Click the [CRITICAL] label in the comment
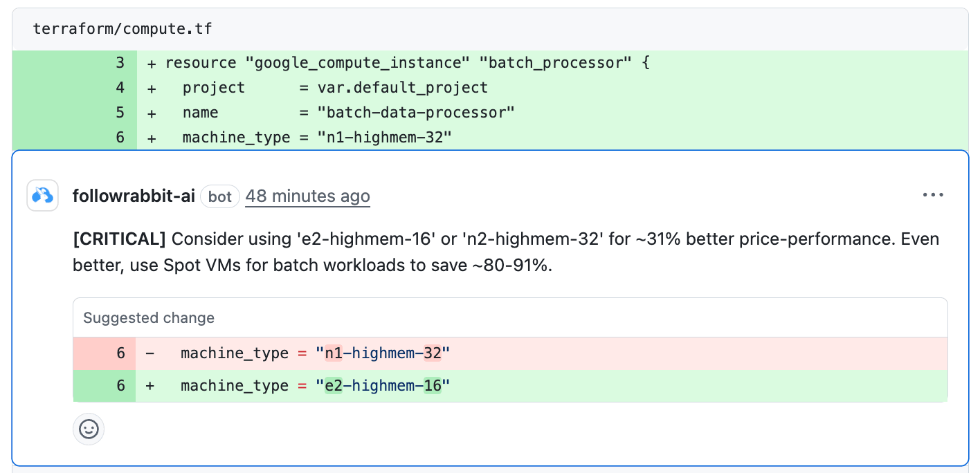 pyautogui.click(x=119, y=239)
